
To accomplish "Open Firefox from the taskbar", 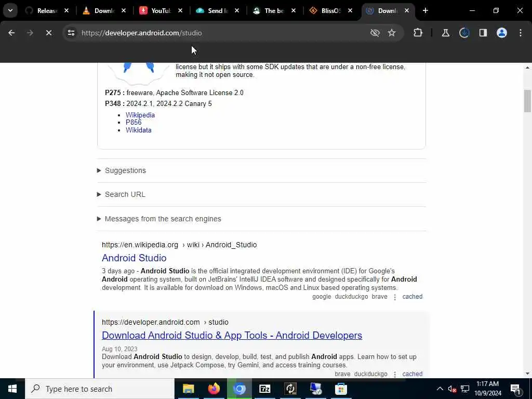I will coord(214,389).
